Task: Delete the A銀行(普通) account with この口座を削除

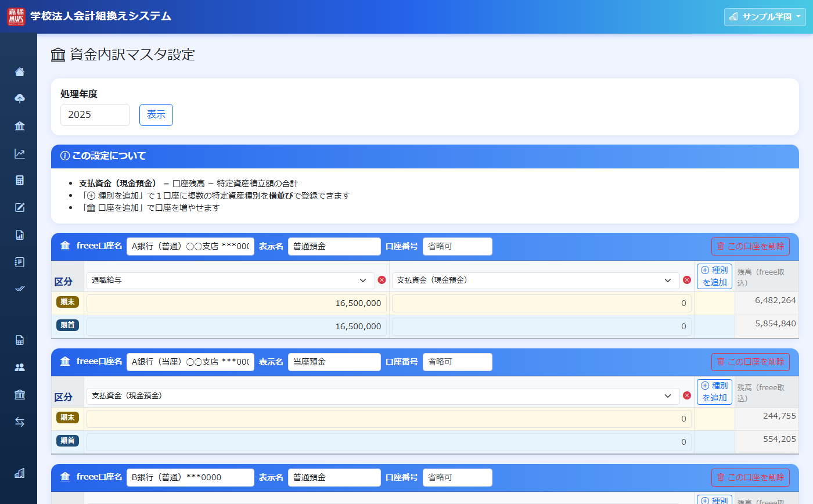Action: 750,246
